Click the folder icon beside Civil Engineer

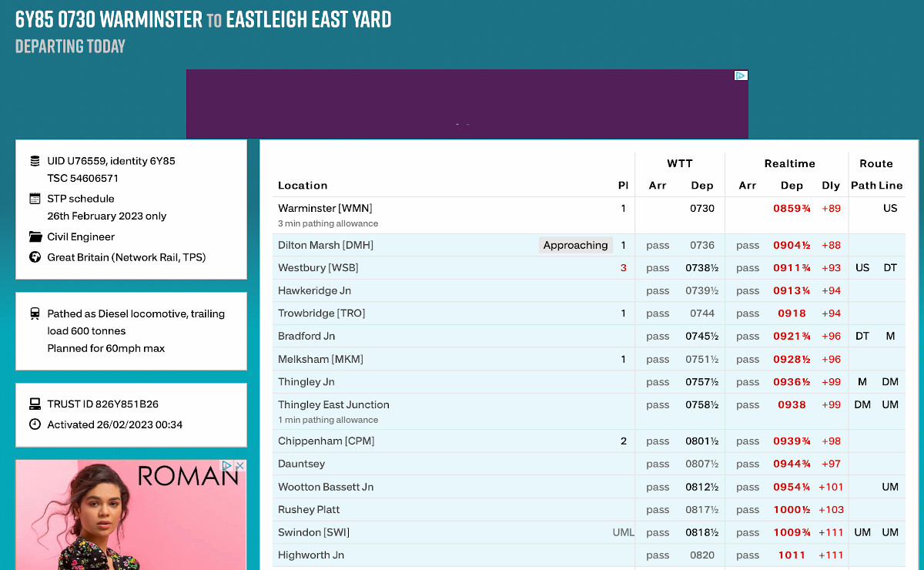(x=35, y=236)
